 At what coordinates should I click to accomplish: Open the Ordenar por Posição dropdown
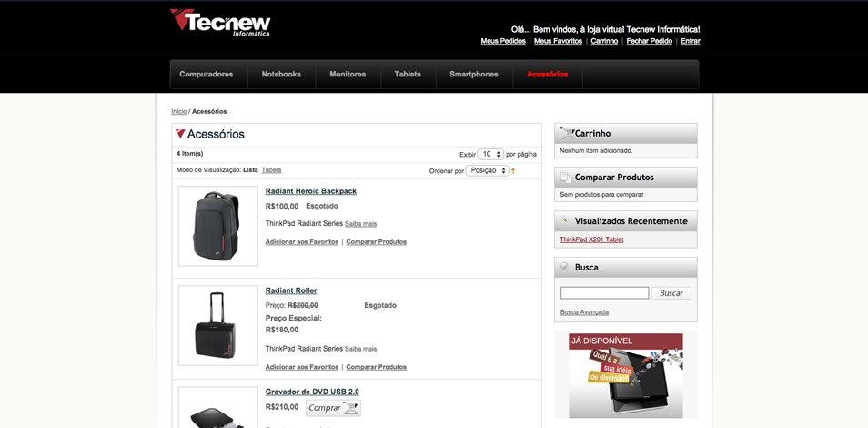487,171
